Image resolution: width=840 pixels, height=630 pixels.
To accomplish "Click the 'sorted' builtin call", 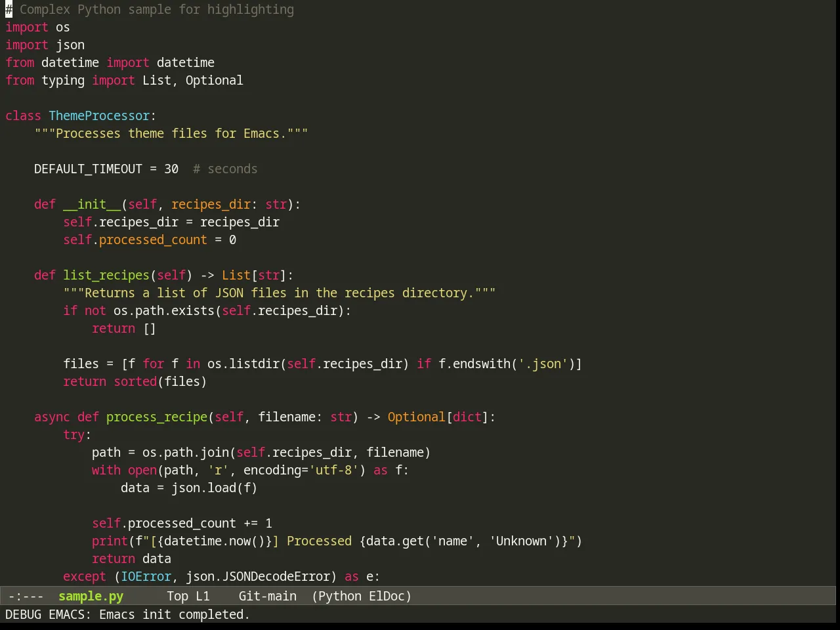I will pyautogui.click(x=135, y=381).
